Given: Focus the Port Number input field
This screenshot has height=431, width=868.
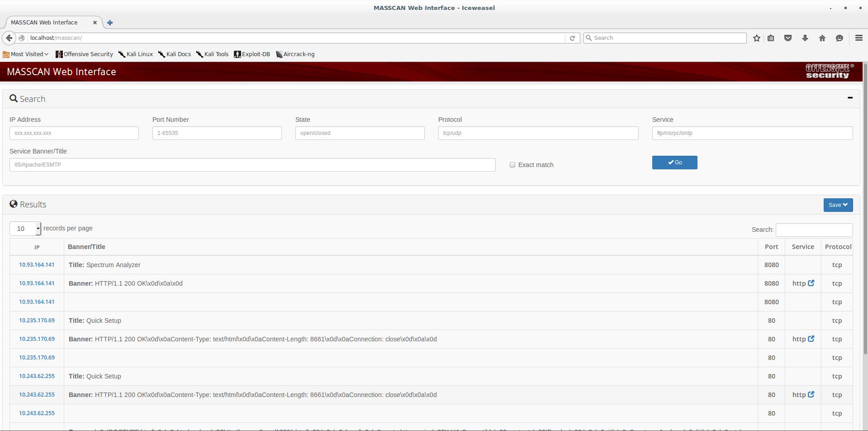Looking at the screenshot, I should 217,133.
